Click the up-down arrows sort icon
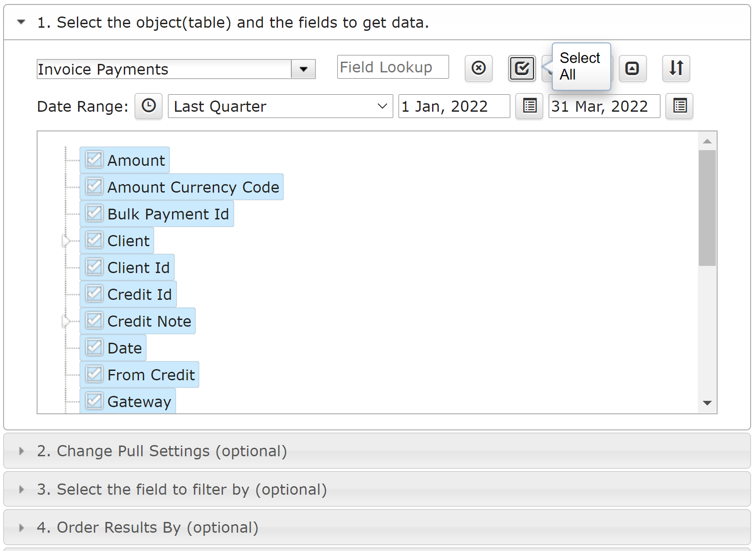Viewport: 756px width, 551px height. [x=676, y=68]
